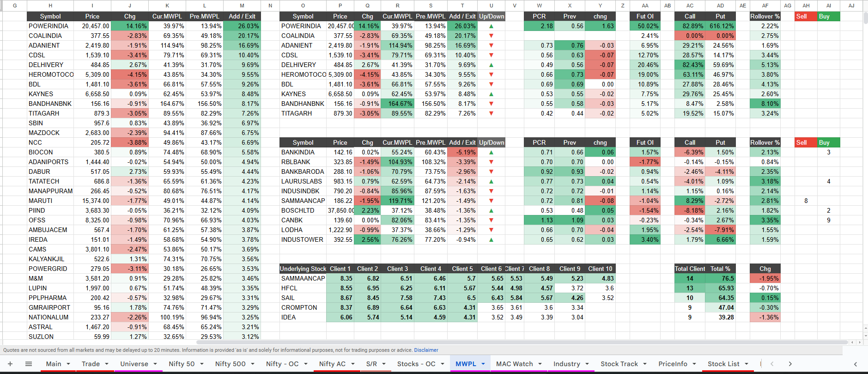Open Stock List tab dropdown arrow

click(x=747, y=364)
